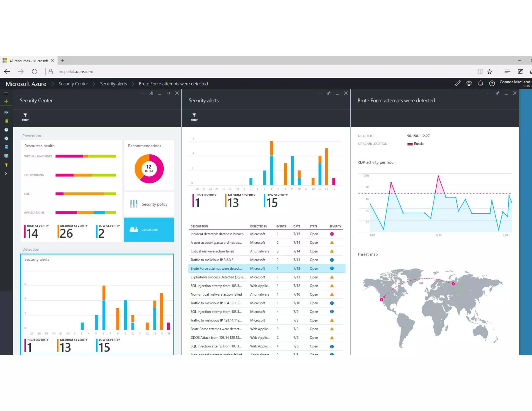The image size is (532, 411).
Task: Open the Filter icon in Security alerts blade
Action: click(194, 117)
